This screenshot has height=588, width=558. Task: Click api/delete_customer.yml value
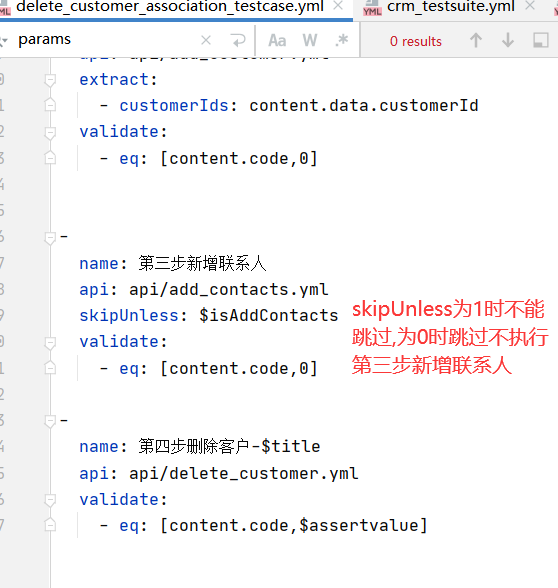click(x=244, y=473)
